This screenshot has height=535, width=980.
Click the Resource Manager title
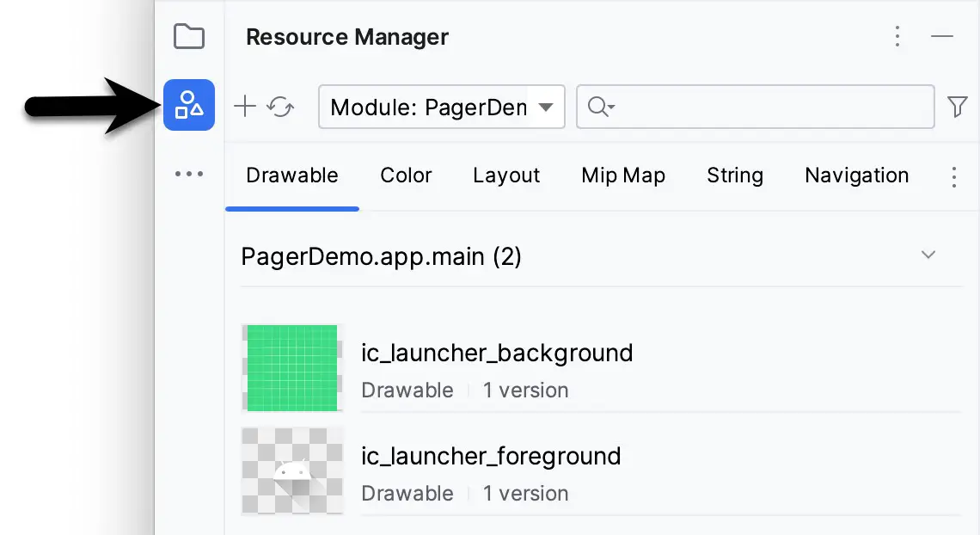tap(347, 37)
